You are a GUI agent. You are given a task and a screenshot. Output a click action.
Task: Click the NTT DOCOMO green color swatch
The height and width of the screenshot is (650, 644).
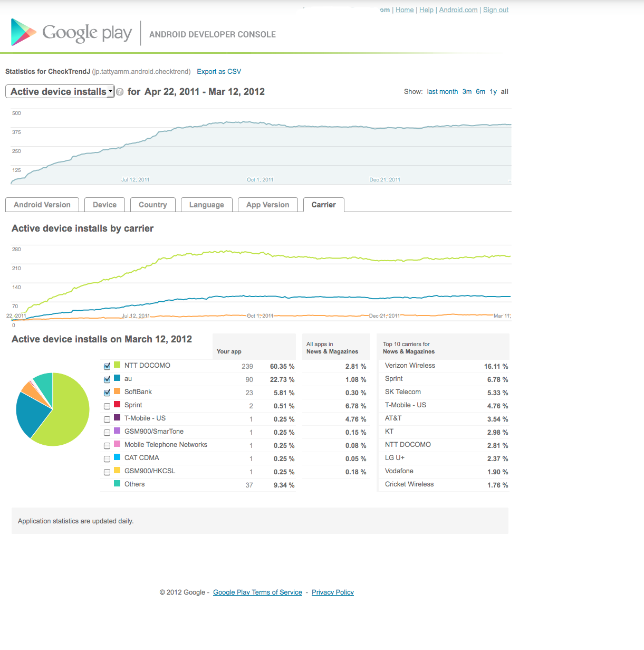tap(117, 365)
